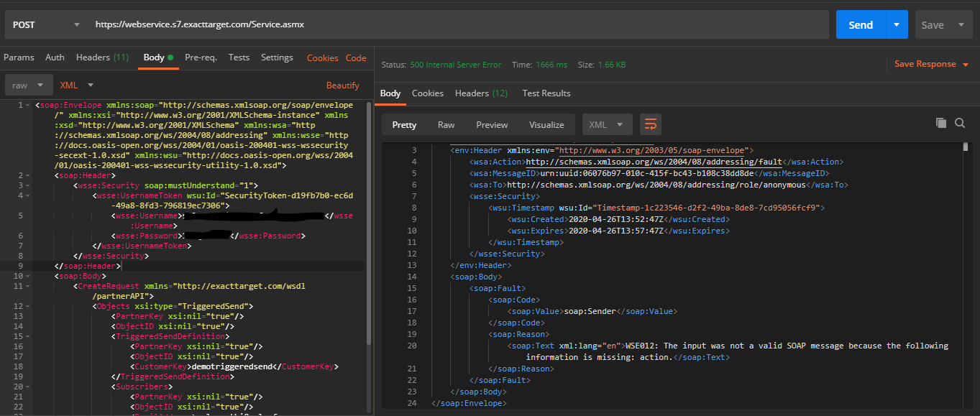Screen dimensions: 980x416
Task: Change the raw body type dropdown
Action: coord(29,85)
